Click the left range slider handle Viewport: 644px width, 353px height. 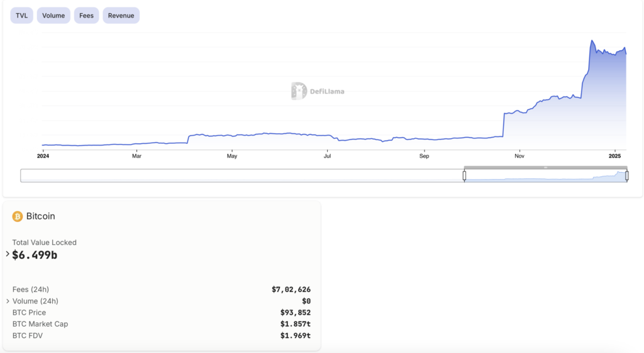tap(464, 175)
